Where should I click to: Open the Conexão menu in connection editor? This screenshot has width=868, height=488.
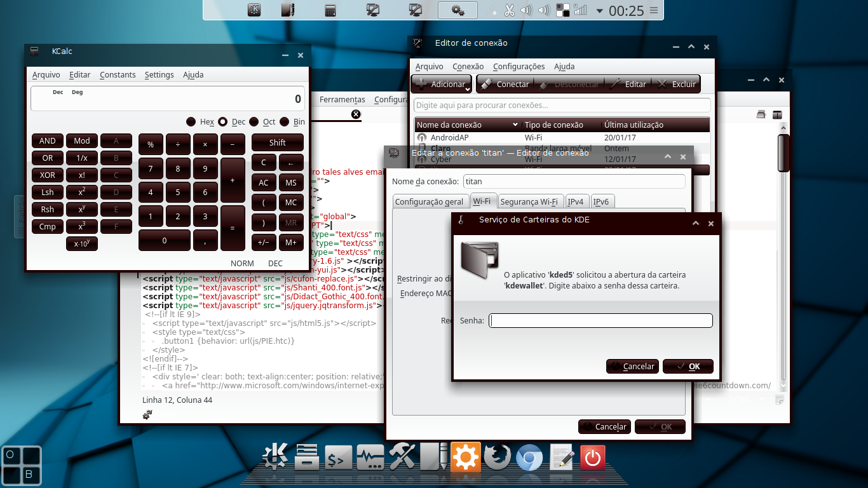(x=468, y=66)
